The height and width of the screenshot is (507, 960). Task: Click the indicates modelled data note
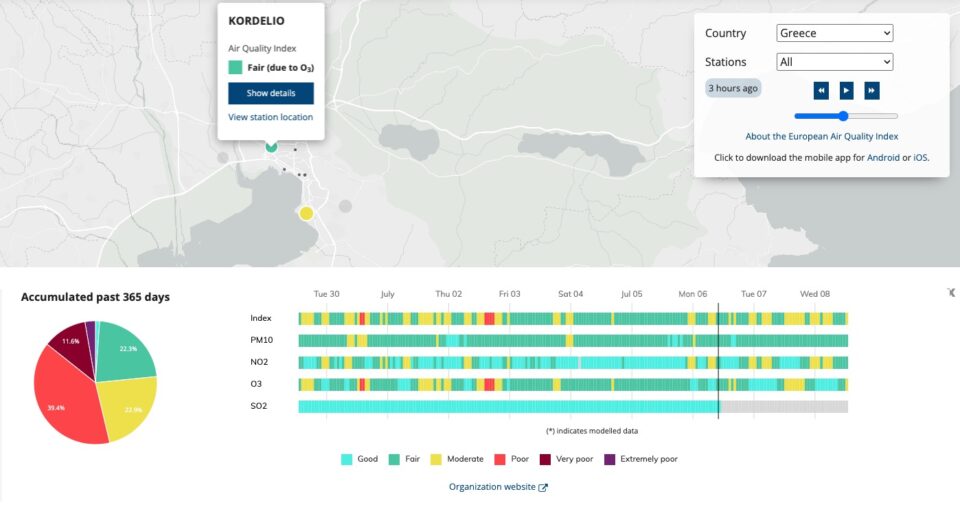point(592,431)
